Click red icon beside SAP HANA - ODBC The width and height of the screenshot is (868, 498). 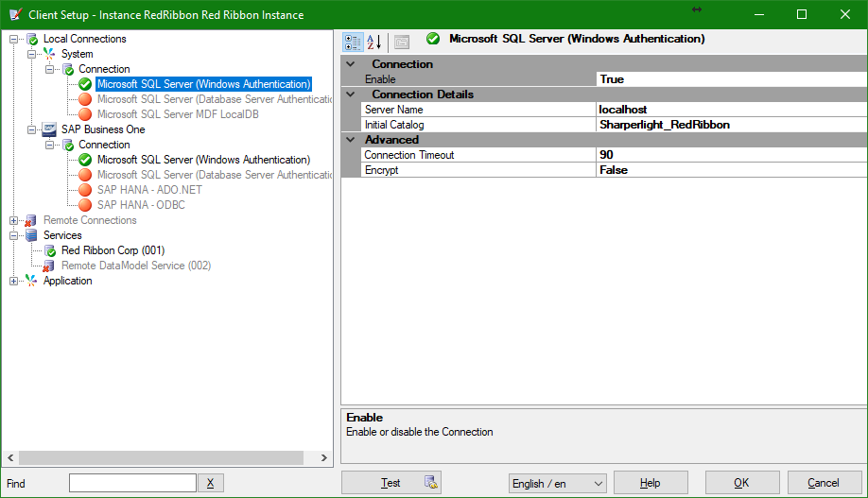pyautogui.click(x=85, y=205)
